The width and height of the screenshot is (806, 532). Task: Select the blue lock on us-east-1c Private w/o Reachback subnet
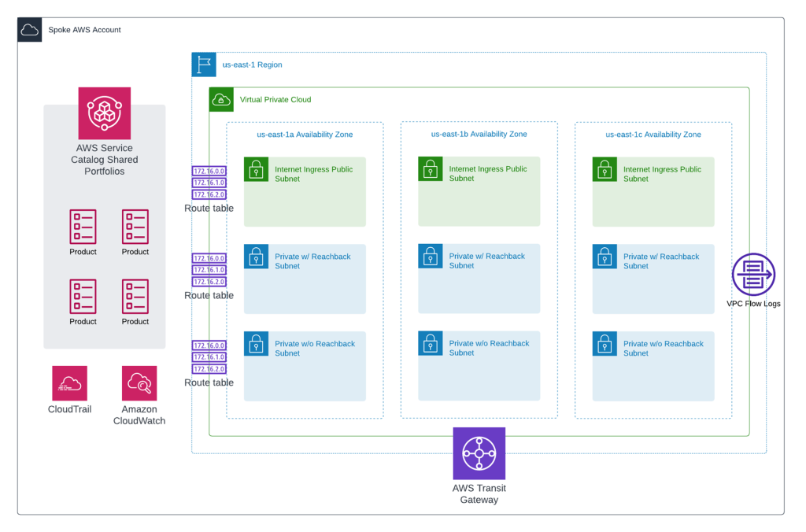(604, 343)
